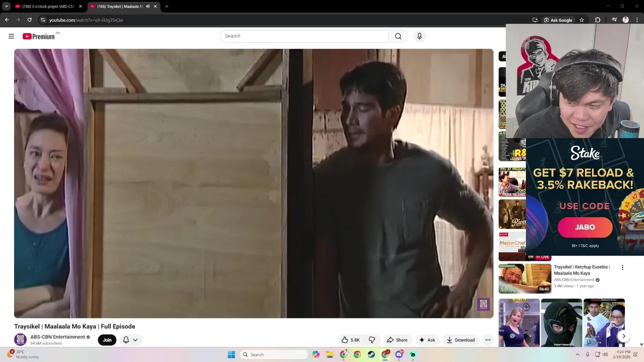Viewport: 644px width, 362px height.
Task: Click the Windows taskbar Search box
Action: pos(274,354)
